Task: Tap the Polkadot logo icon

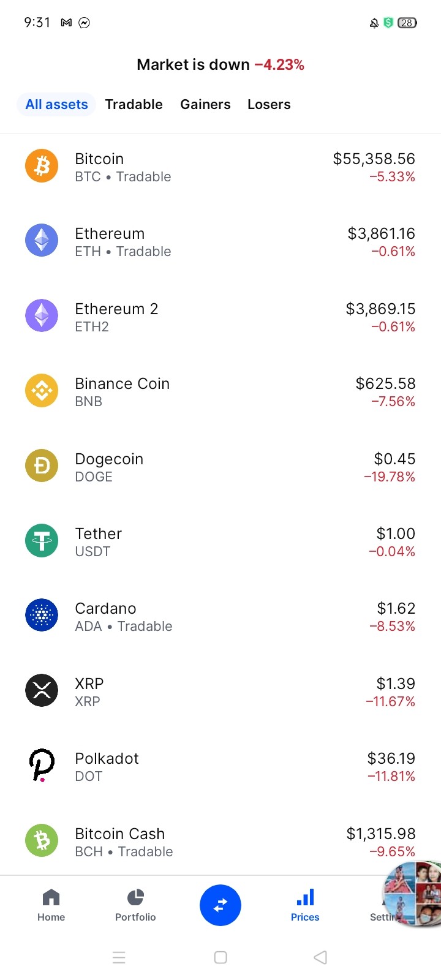Action: [x=42, y=766]
